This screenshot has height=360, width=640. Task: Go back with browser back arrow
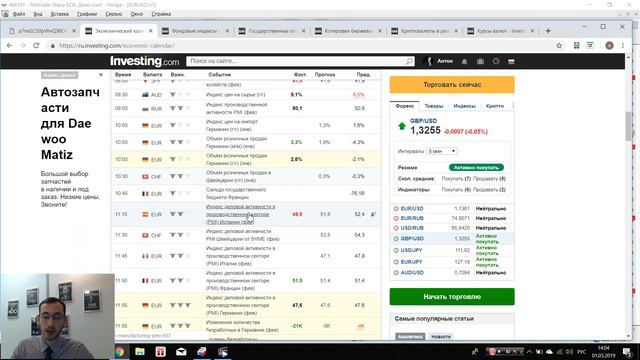[x=9, y=46]
